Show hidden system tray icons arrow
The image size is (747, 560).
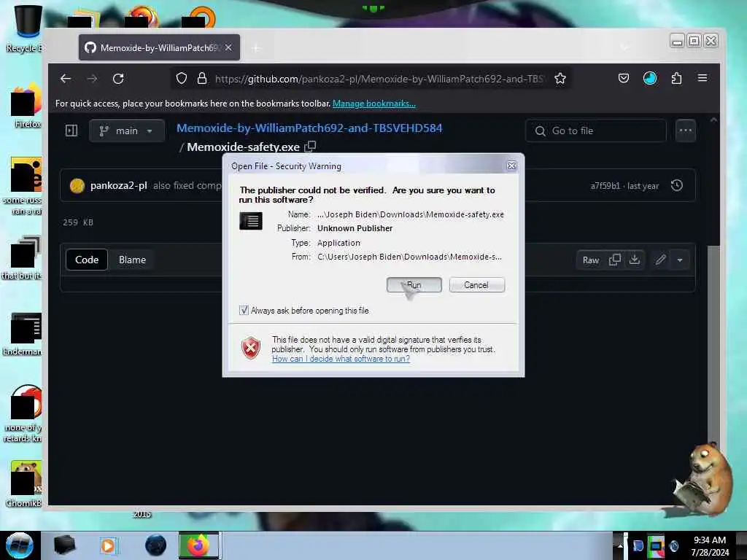pos(620,545)
